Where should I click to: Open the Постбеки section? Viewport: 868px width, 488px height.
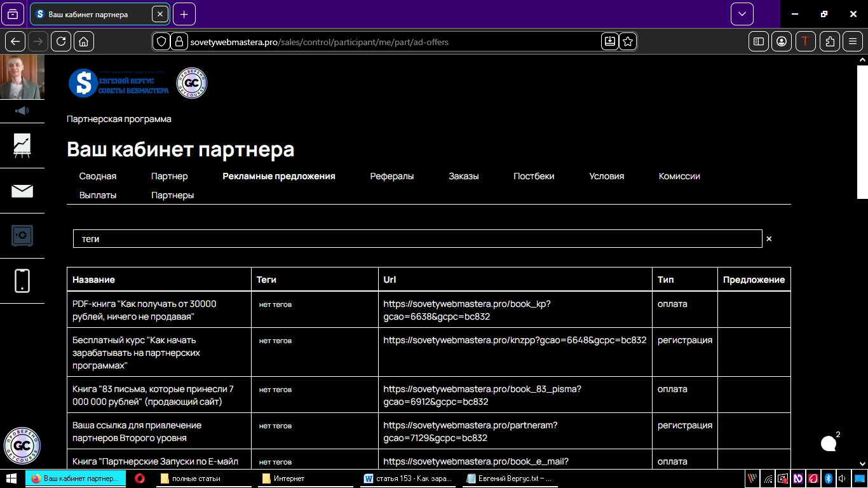coord(534,176)
